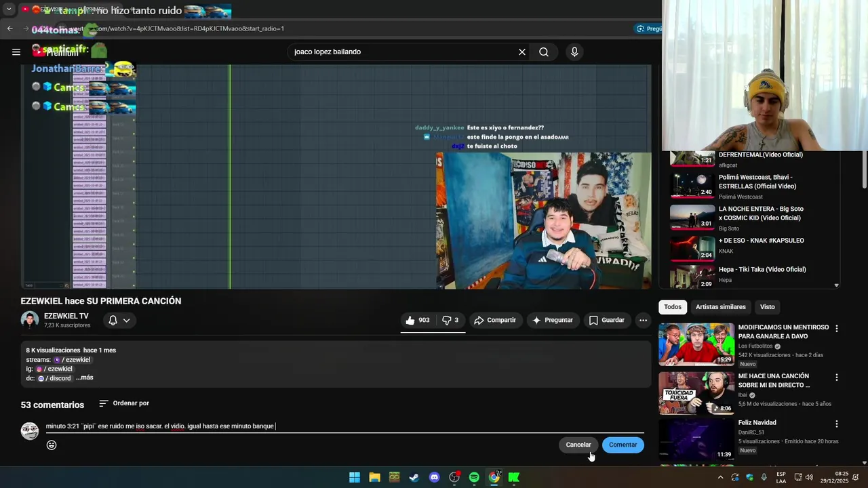The width and height of the screenshot is (868, 488).
Task: Open options for 'Feliz Navidad' video
Action: 836,424
